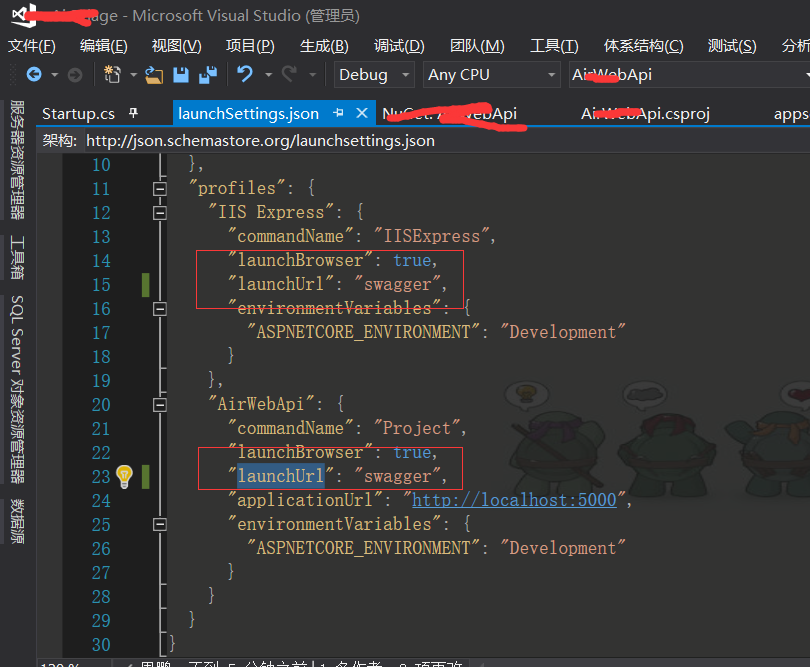810x667 pixels.
Task: Click line number 30 in the gutter
Action: [x=101, y=645]
